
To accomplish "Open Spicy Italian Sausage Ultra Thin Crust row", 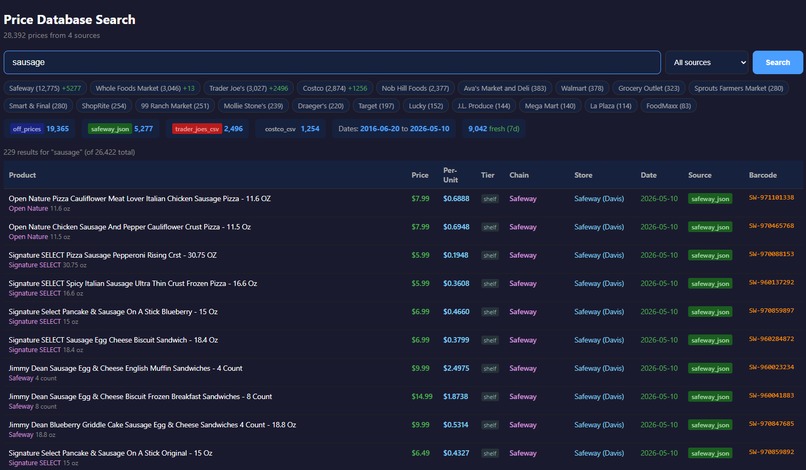I will pos(403,288).
